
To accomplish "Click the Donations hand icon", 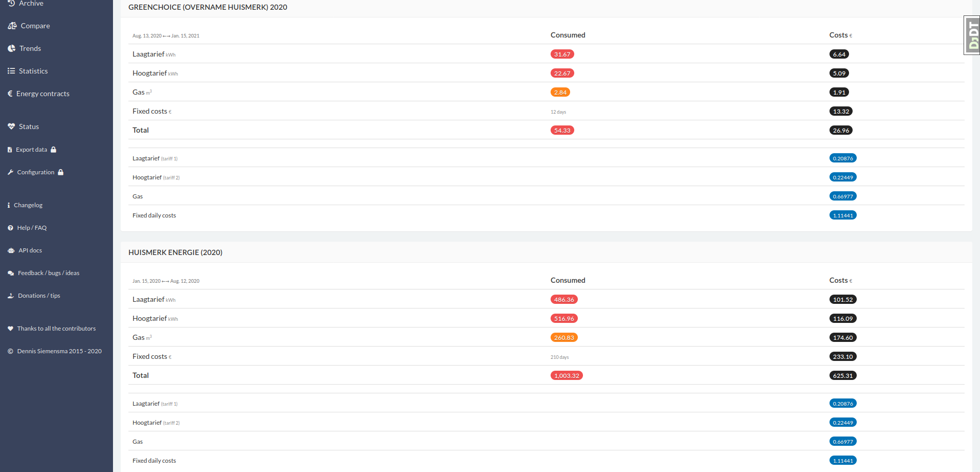I will (11, 296).
